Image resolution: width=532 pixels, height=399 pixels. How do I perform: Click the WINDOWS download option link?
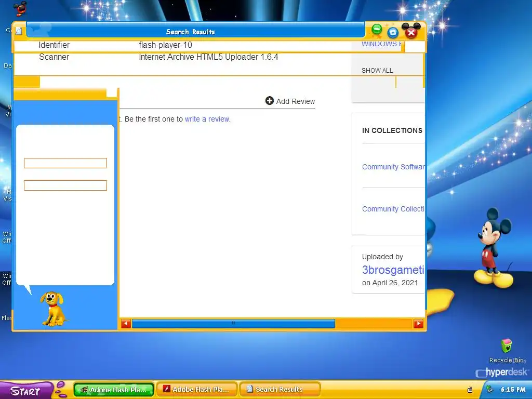tap(381, 44)
